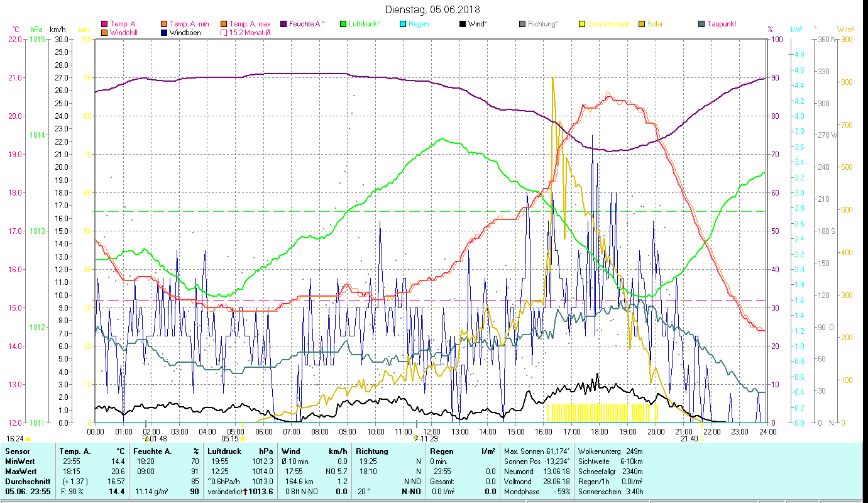This screenshot has height=503, width=868.
Task: Click the dark blue Windböen legend swatch
Action: point(163,33)
